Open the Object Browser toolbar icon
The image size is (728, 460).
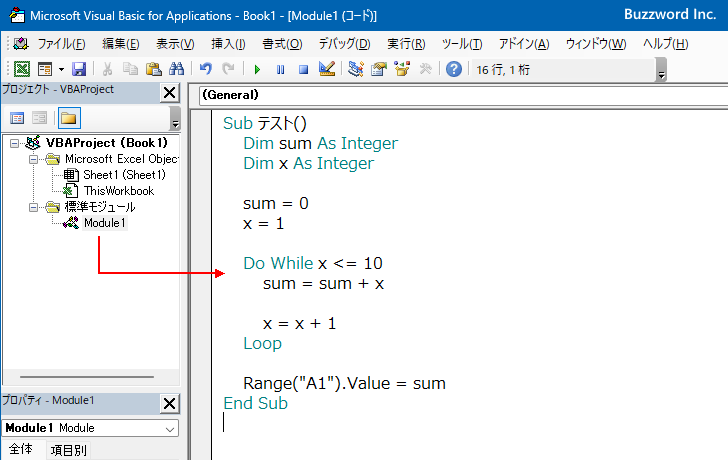pyautogui.click(x=402, y=69)
